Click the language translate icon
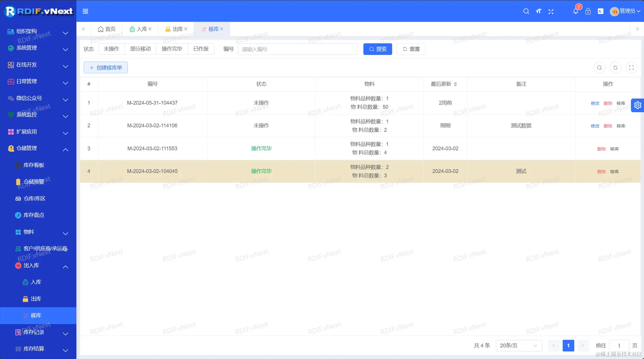This screenshot has height=359, width=644. [x=600, y=11]
